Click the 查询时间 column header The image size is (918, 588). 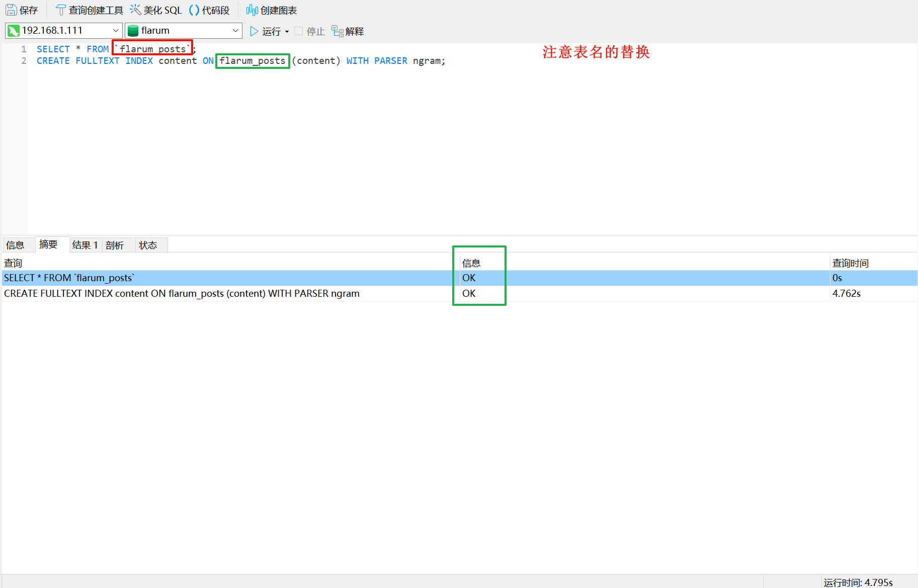pyautogui.click(x=850, y=263)
